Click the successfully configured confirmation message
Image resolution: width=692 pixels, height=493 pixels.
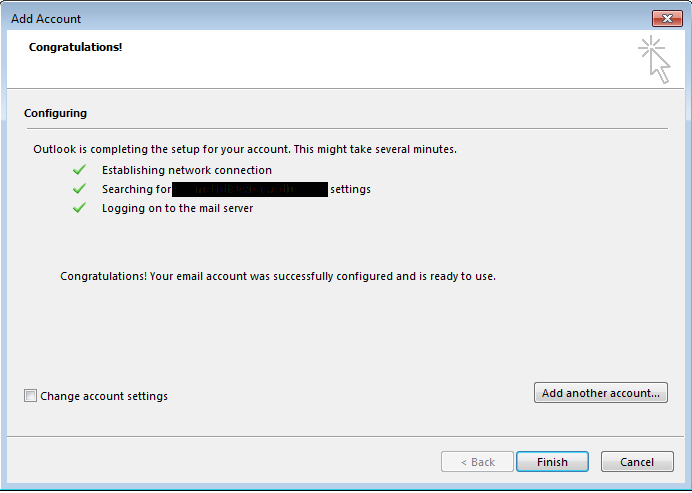click(x=278, y=276)
